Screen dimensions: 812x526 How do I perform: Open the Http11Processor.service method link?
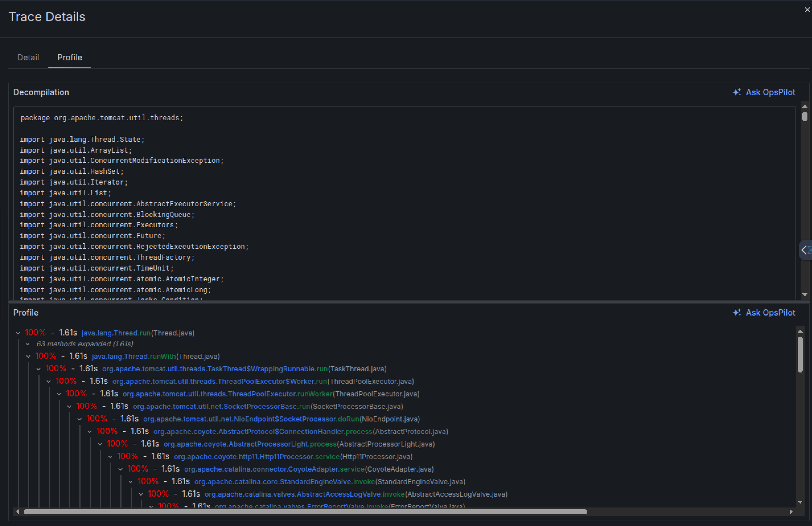coord(256,457)
